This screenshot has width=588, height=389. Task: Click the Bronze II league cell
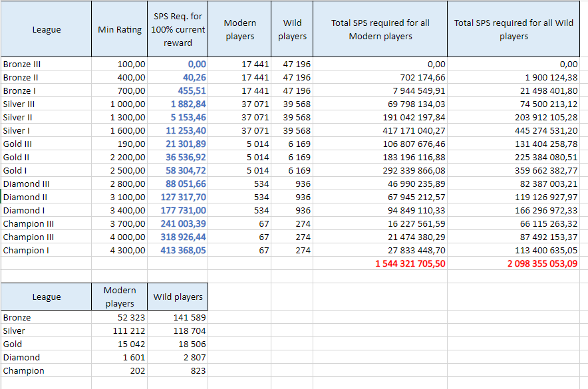[x=46, y=77]
